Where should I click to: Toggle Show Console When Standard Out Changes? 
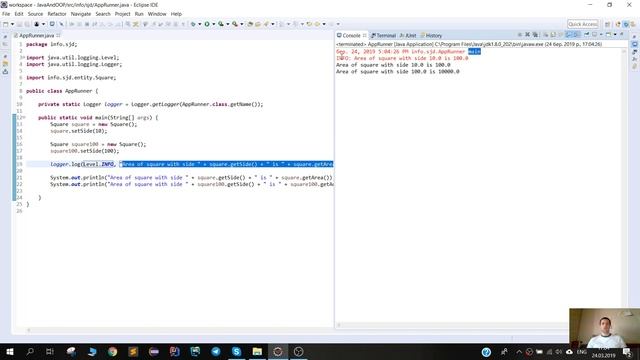point(569,34)
